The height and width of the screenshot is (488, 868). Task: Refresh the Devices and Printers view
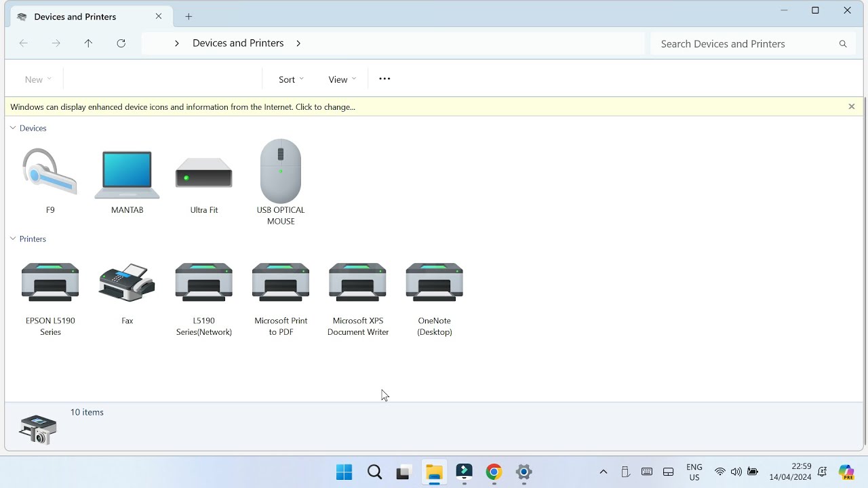coord(121,43)
